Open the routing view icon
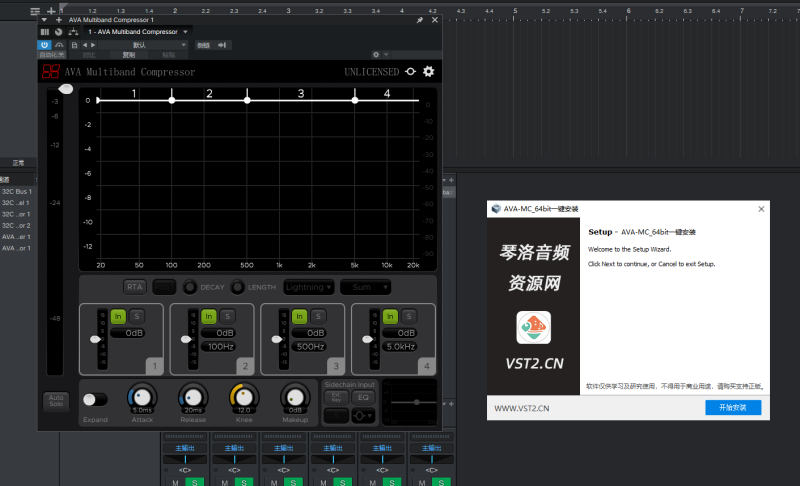The width and height of the screenshot is (800, 486). click(x=73, y=32)
